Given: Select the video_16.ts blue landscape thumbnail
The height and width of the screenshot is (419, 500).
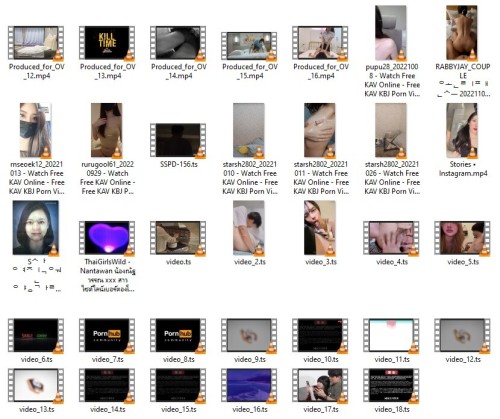Looking at the screenshot, I should (249, 385).
